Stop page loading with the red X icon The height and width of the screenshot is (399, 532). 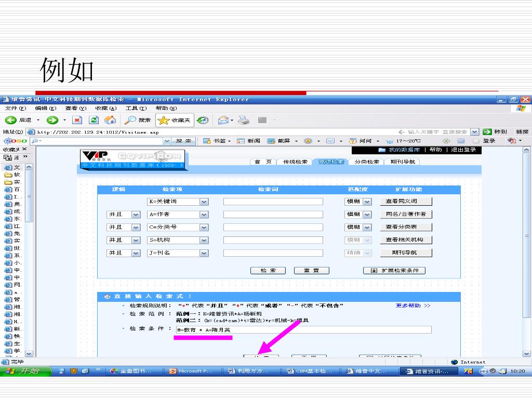tap(77, 120)
